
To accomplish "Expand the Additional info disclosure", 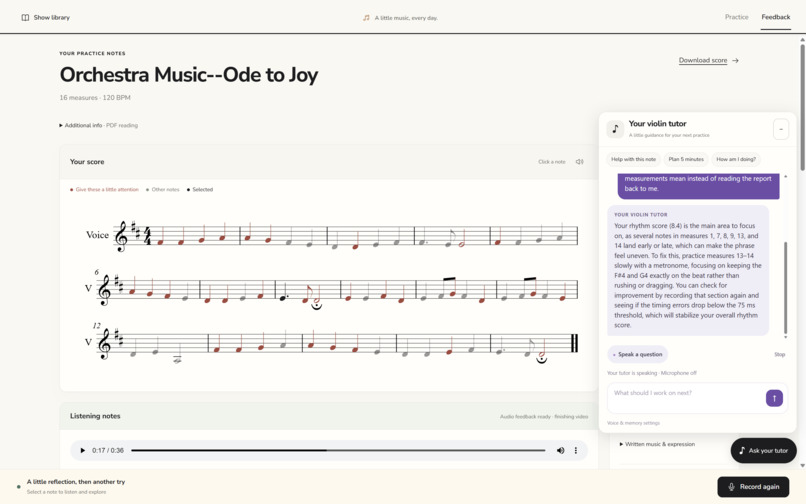I will [x=98, y=125].
